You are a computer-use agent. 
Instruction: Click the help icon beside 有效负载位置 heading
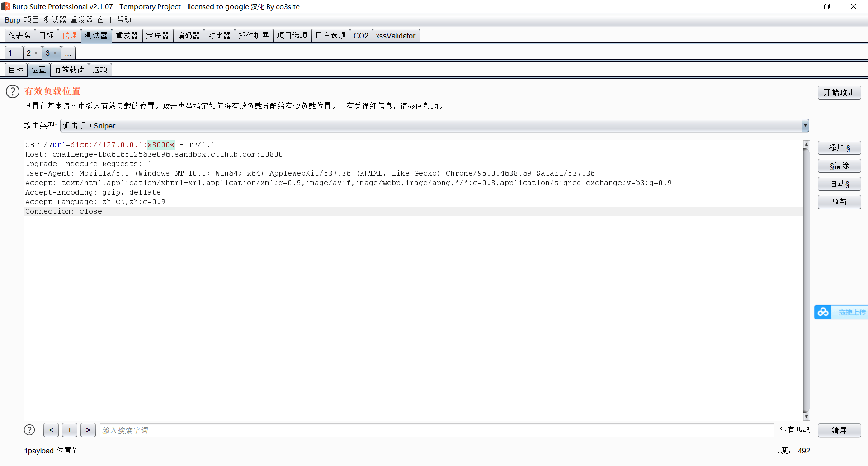point(12,91)
